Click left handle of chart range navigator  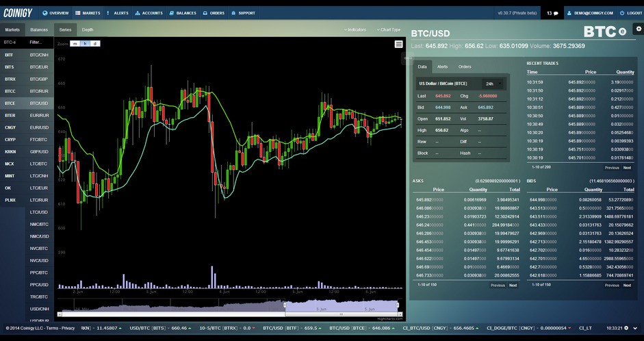(285, 305)
